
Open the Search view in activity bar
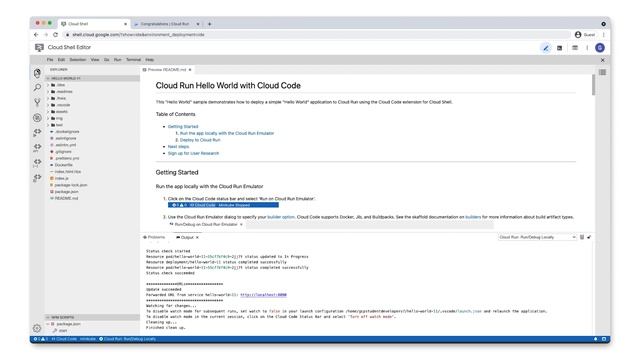[x=37, y=87]
